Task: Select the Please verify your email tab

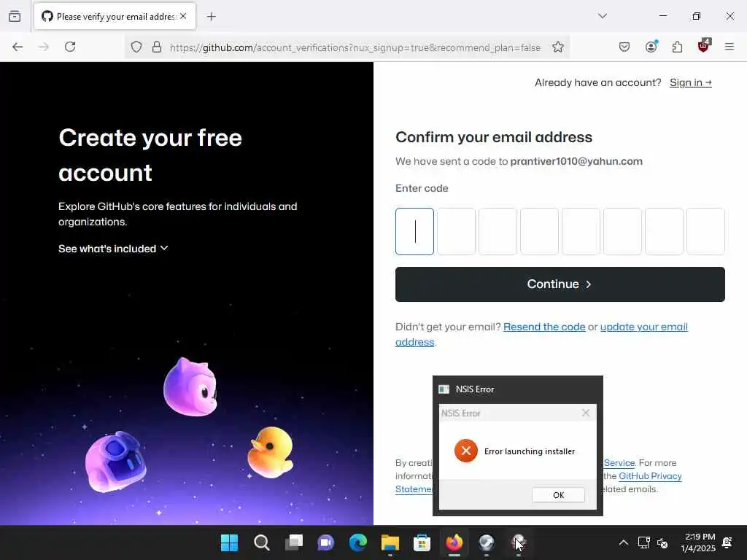Action: [x=115, y=17]
